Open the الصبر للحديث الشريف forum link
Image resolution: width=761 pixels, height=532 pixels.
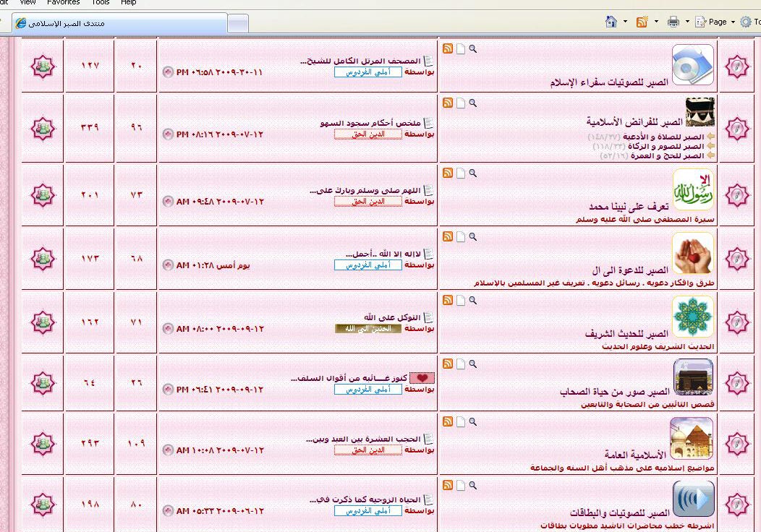tap(627, 334)
